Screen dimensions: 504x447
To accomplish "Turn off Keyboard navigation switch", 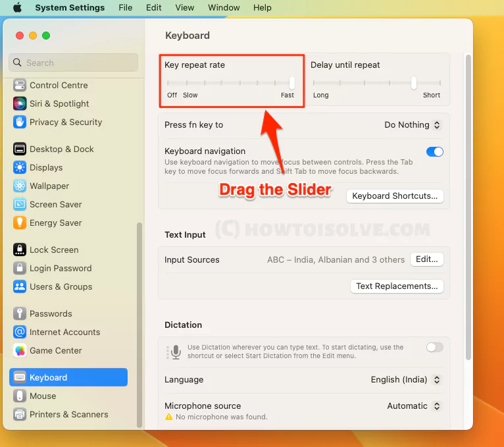I will point(434,152).
